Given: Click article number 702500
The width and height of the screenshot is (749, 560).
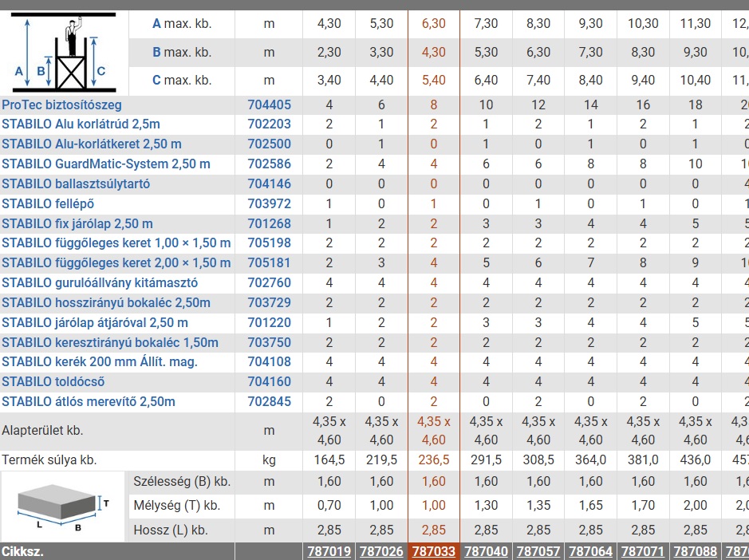Looking at the screenshot, I should point(269,144).
